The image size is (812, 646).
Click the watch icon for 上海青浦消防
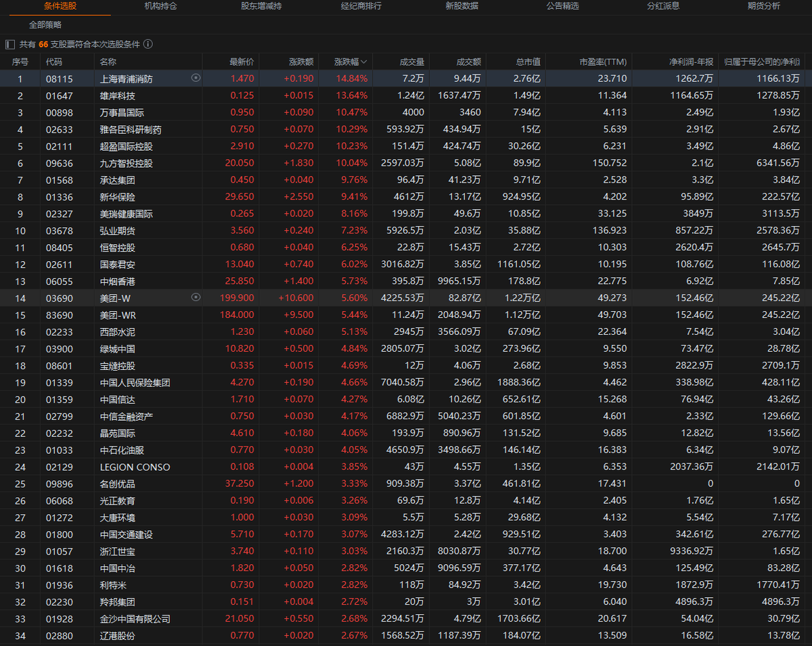click(196, 78)
